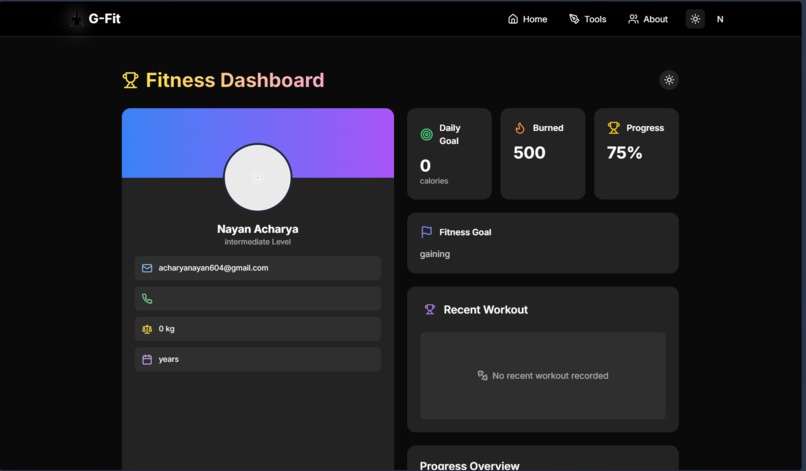This screenshot has width=806, height=471.
Task: Click the intermediate Level label
Action: tap(258, 242)
